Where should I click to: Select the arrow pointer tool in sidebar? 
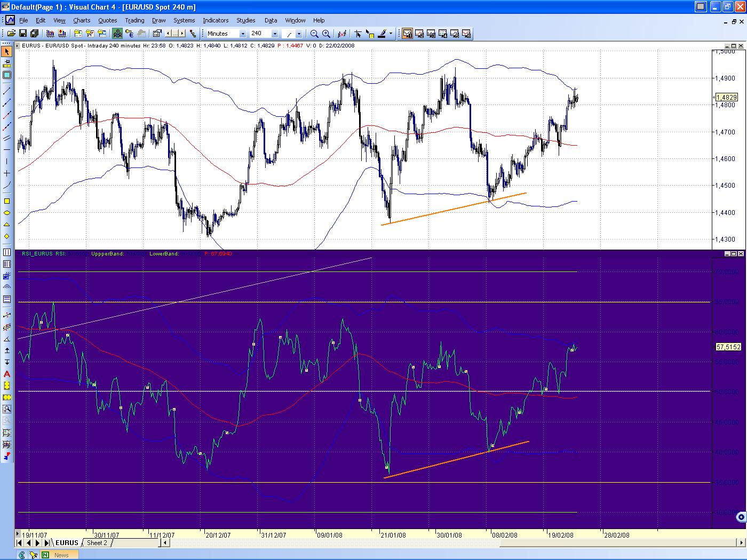click(7, 52)
